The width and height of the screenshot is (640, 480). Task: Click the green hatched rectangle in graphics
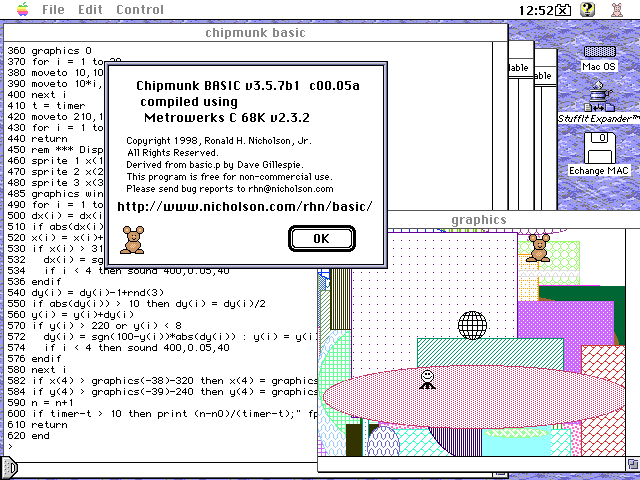(x=490, y=353)
